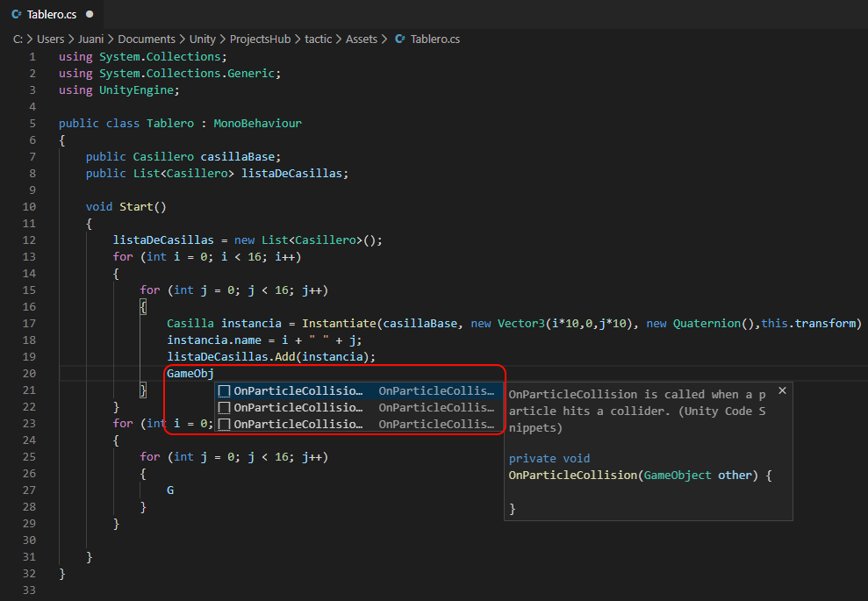Click the Documents item in the breadcrumb
Viewport: 868px width, 601px height.
(147, 39)
